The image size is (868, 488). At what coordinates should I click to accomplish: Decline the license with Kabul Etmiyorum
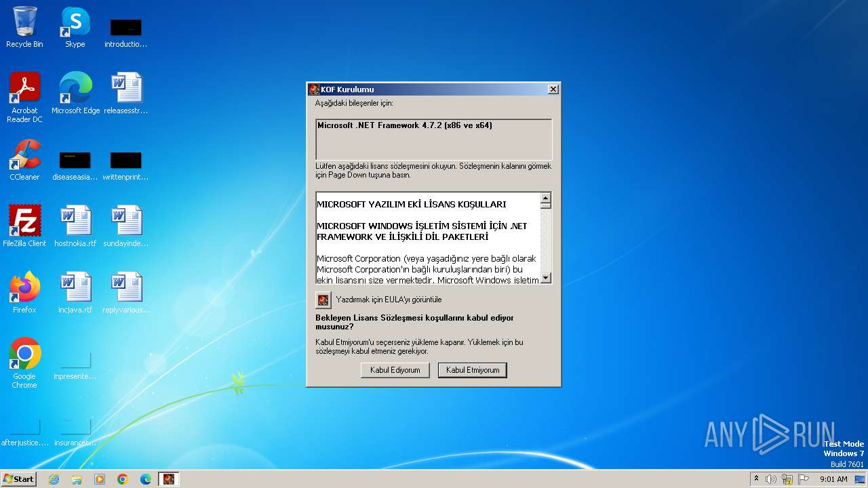click(473, 370)
